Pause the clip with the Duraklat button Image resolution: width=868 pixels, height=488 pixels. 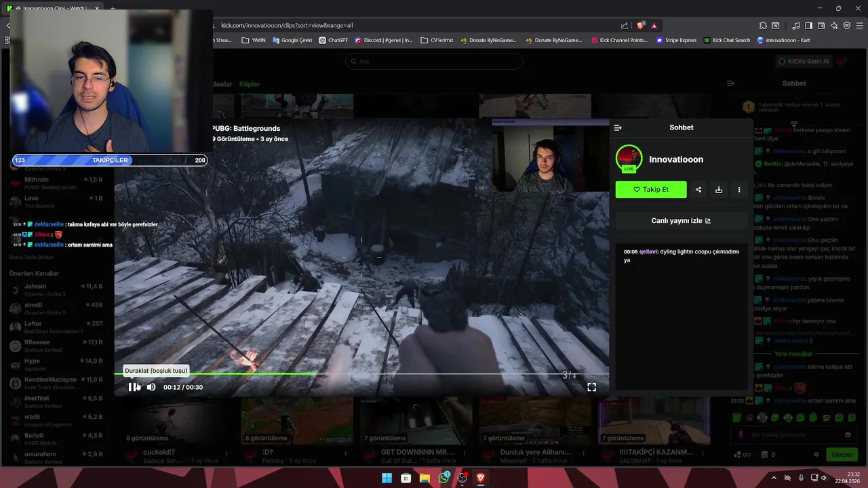[132, 387]
